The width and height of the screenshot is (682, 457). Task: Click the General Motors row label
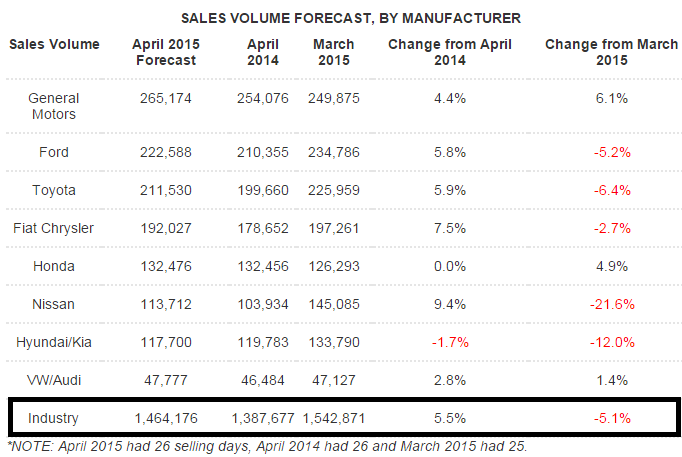[x=54, y=106]
